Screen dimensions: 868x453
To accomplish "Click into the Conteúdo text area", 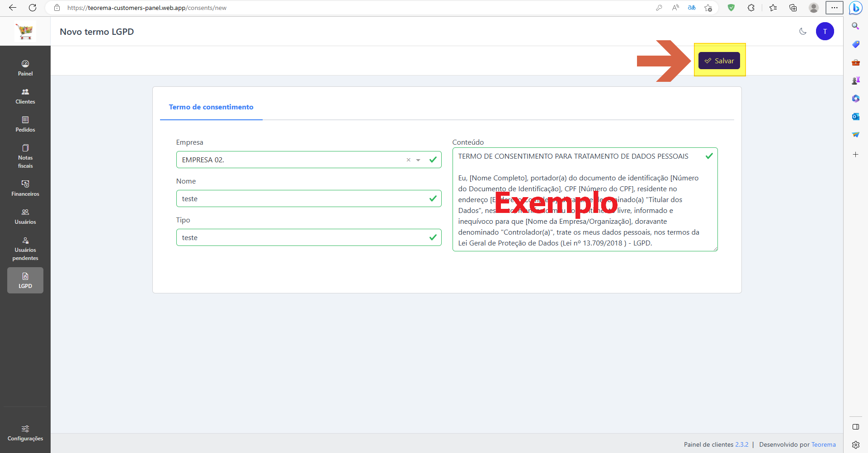I will tap(585, 199).
